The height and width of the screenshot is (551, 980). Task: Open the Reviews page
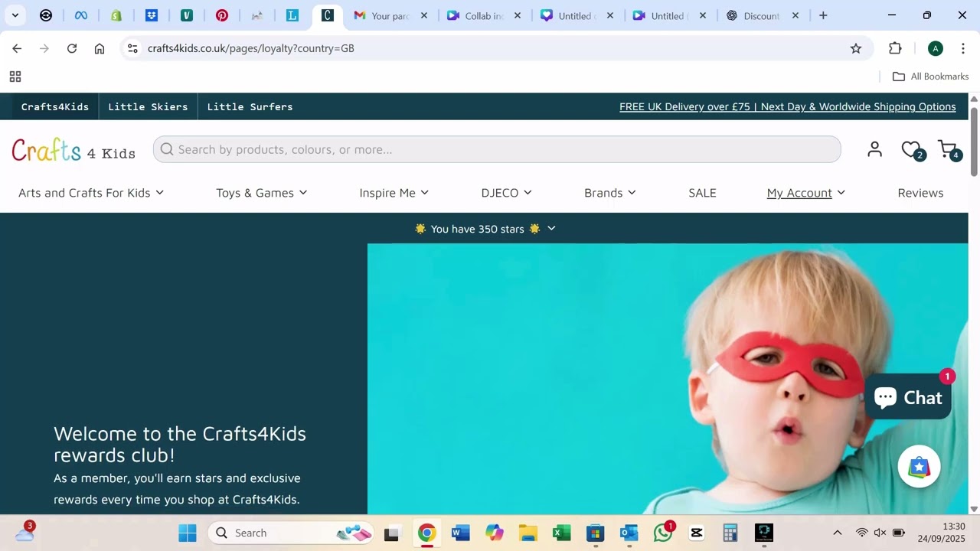[920, 193]
